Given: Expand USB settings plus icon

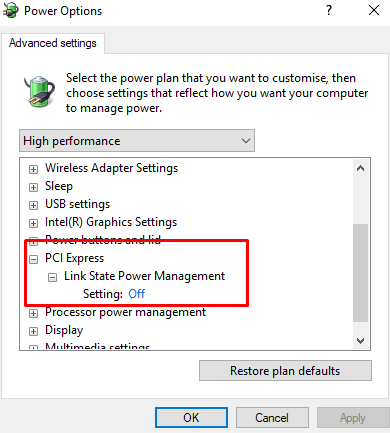Looking at the screenshot, I should pos(33,205).
